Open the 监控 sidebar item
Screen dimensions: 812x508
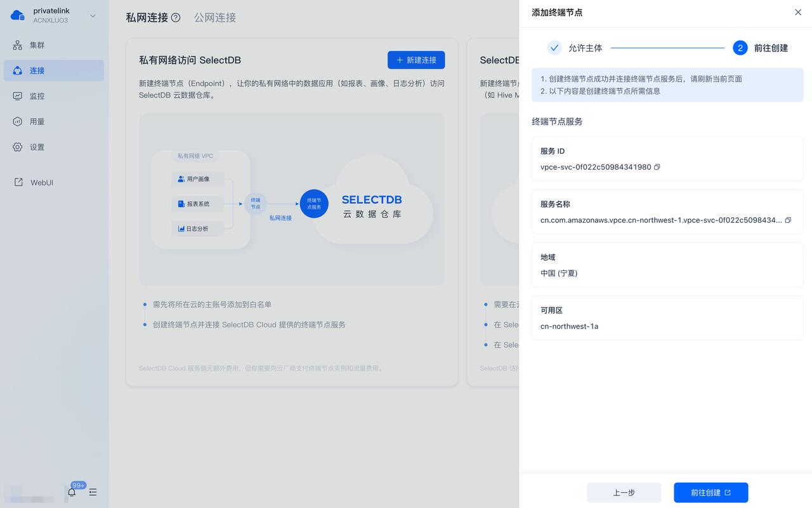pos(54,96)
